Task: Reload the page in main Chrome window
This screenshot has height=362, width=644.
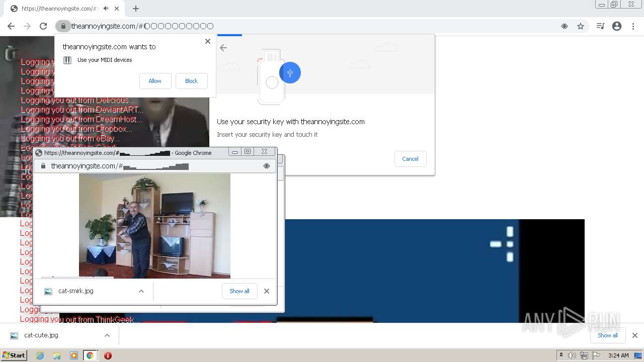Action: coord(43,26)
